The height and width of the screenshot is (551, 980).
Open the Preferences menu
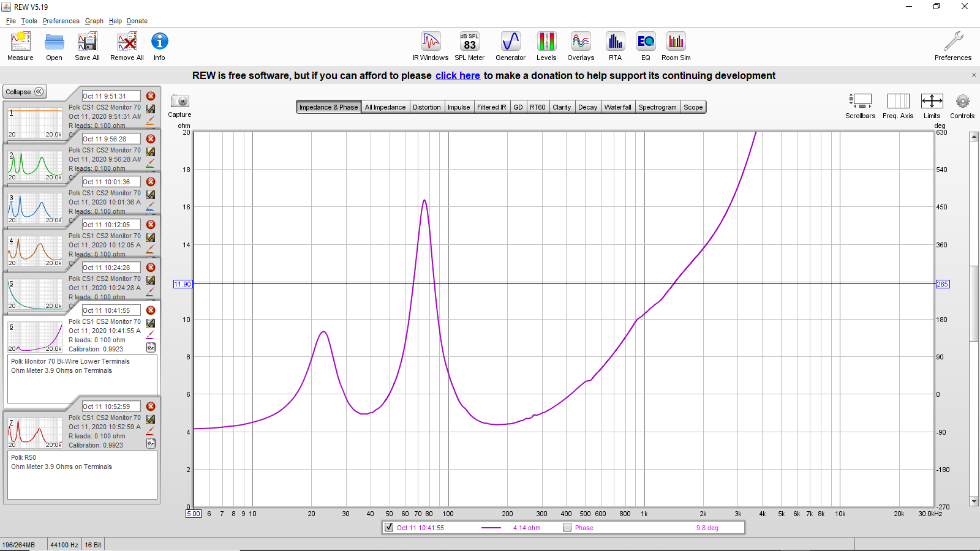click(x=61, y=21)
